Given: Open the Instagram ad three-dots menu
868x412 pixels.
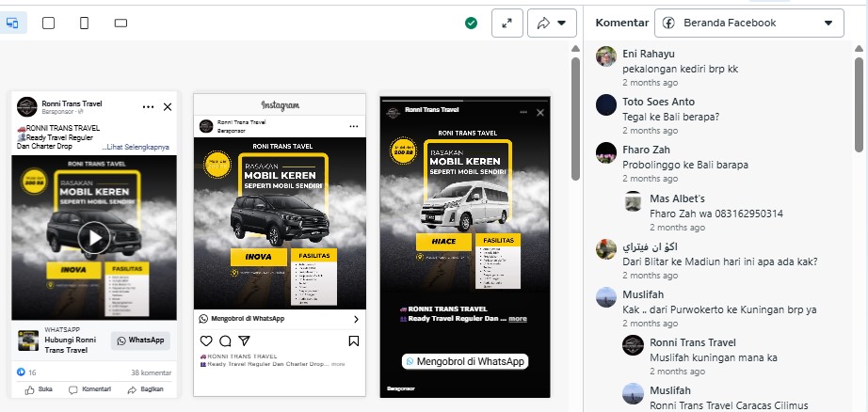Looking at the screenshot, I should 354,127.
